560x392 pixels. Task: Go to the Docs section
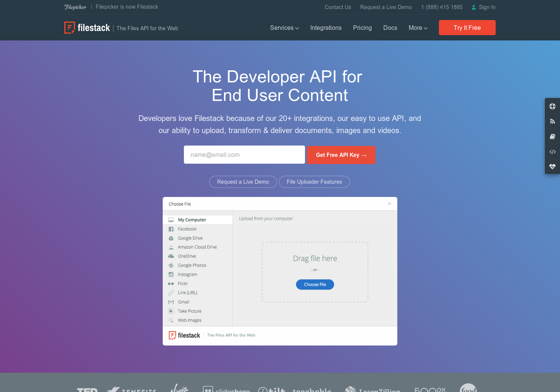[x=390, y=28]
